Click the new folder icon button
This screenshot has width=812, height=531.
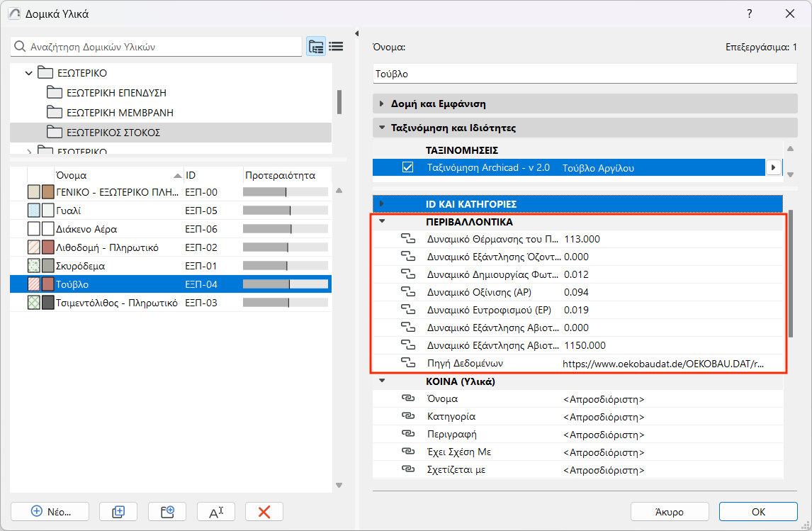pyautogui.click(x=167, y=511)
